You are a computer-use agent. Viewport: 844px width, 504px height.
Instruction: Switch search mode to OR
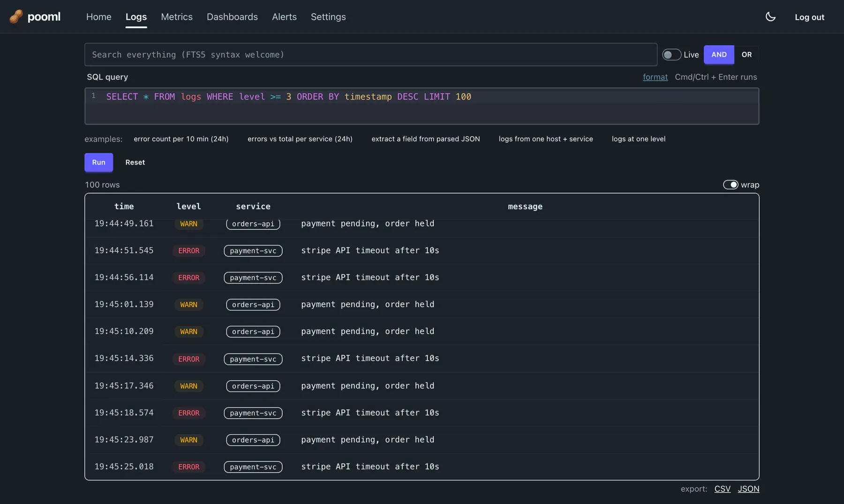pyautogui.click(x=746, y=55)
